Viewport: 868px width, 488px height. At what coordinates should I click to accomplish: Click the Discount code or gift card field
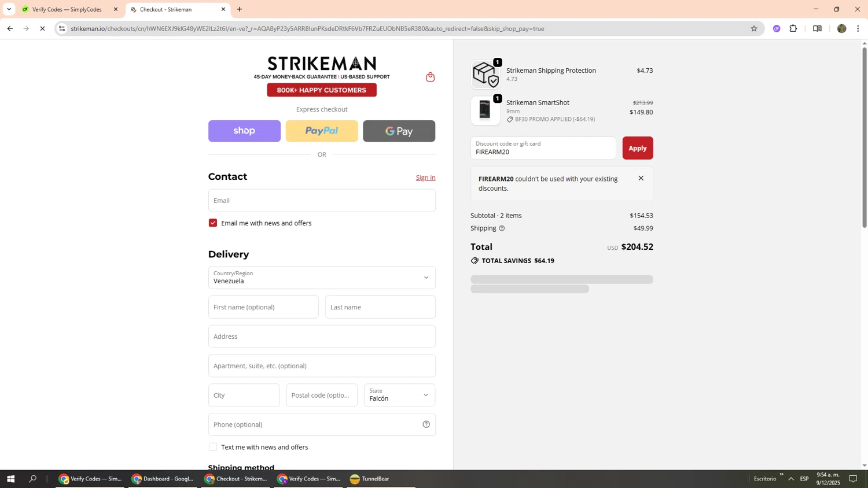543,148
